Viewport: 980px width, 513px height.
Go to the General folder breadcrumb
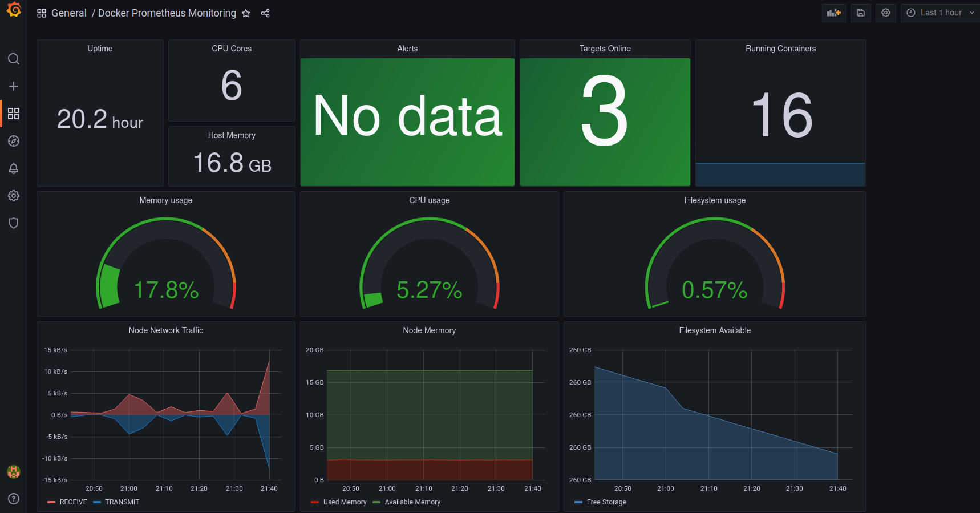pos(68,13)
